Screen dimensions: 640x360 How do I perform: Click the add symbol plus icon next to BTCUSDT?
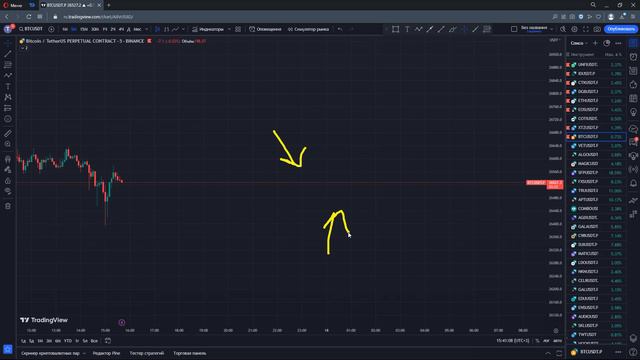pos(51,29)
